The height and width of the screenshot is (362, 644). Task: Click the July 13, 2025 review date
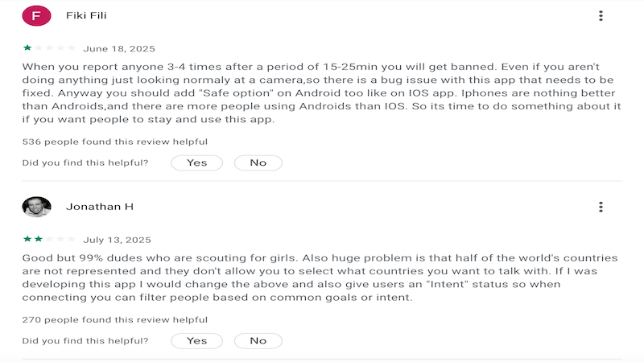[117, 240]
